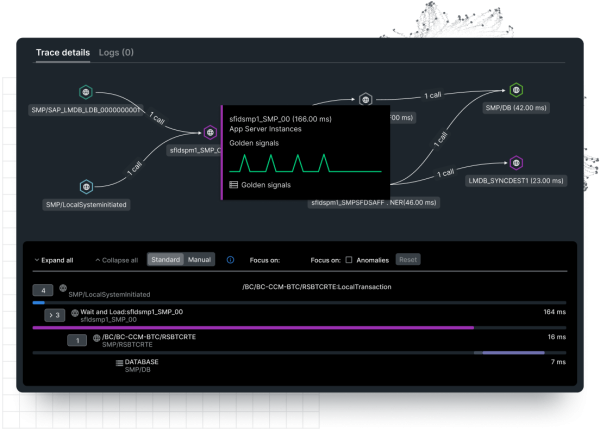Viewport: 600px width, 432px height.
Task: Click the SMP/SAP_LMDB_LDB node icon
Action: pos(86,90)
